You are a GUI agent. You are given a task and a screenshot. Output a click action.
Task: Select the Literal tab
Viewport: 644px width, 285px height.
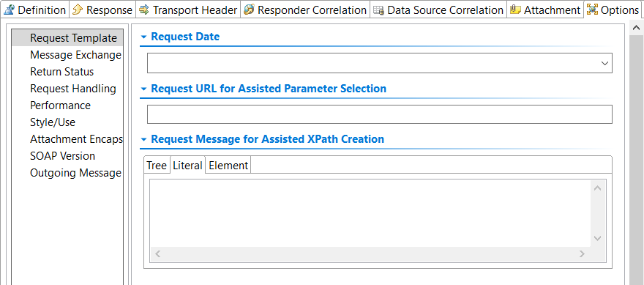187,166
